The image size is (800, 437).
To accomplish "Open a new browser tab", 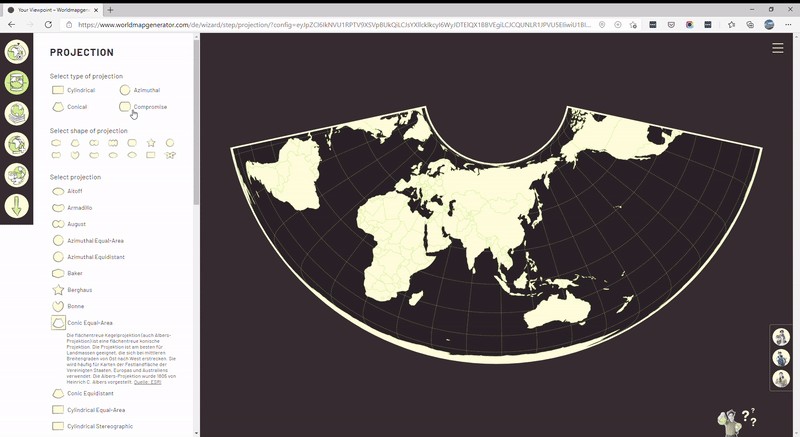I will tap(111, 9).
